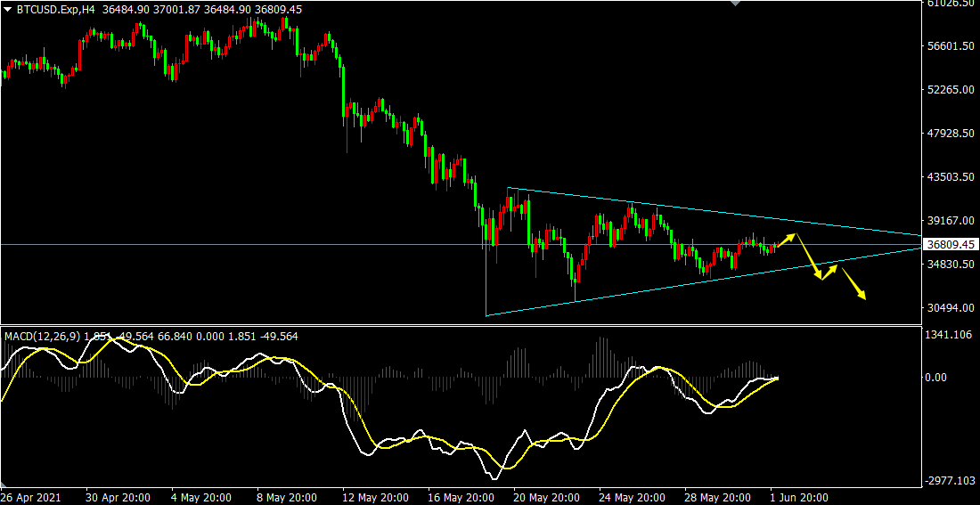Click the horizontal current price line

[x=267, y=244]
